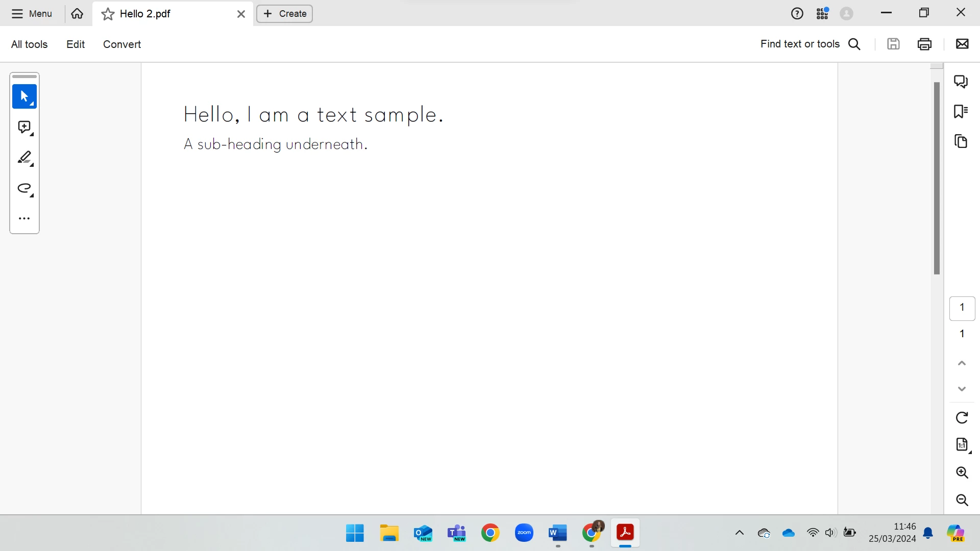Click the current page number field
Viewport: 980px width, 551px height.
(962, 308)
